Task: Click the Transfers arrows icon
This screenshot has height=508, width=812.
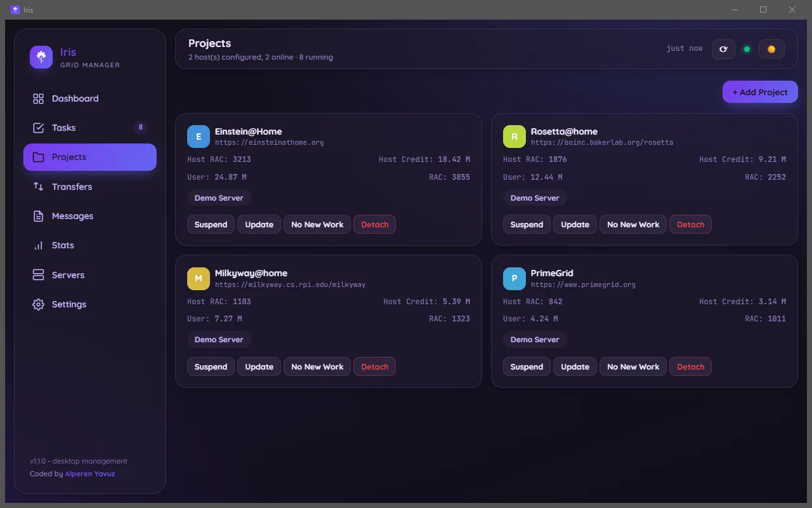Action: [x=39, y=187]
